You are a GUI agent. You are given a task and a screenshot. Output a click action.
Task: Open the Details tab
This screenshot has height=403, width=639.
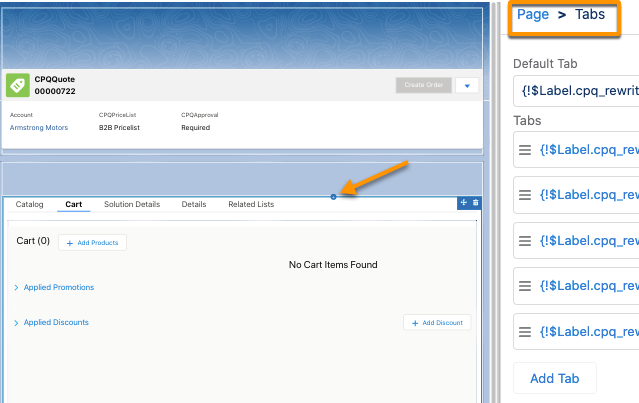[x=194, y=204]
